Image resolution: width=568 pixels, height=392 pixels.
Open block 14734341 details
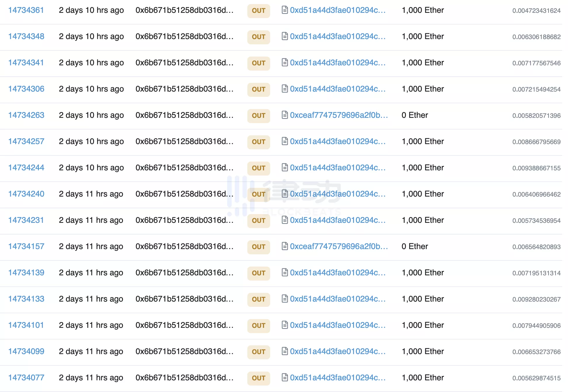coord(26,63)
